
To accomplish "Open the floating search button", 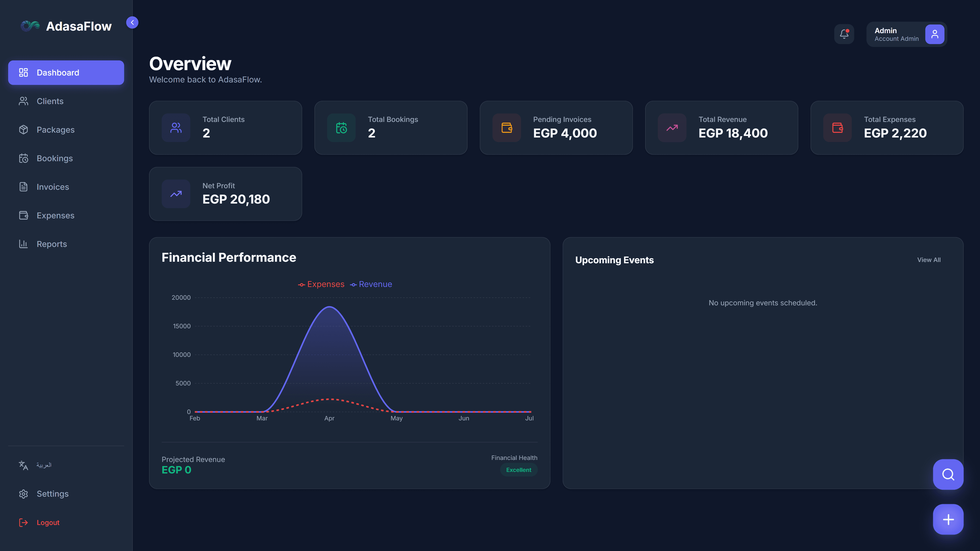I will (x=948, y=474).
